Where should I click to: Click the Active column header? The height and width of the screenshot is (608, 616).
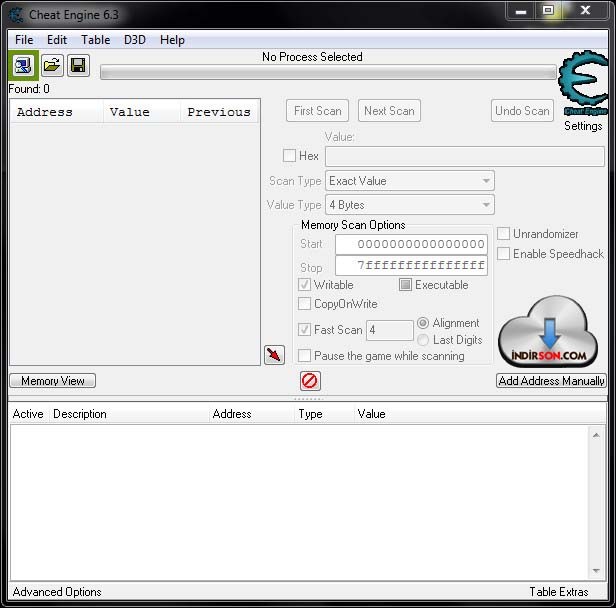(28, 414)
